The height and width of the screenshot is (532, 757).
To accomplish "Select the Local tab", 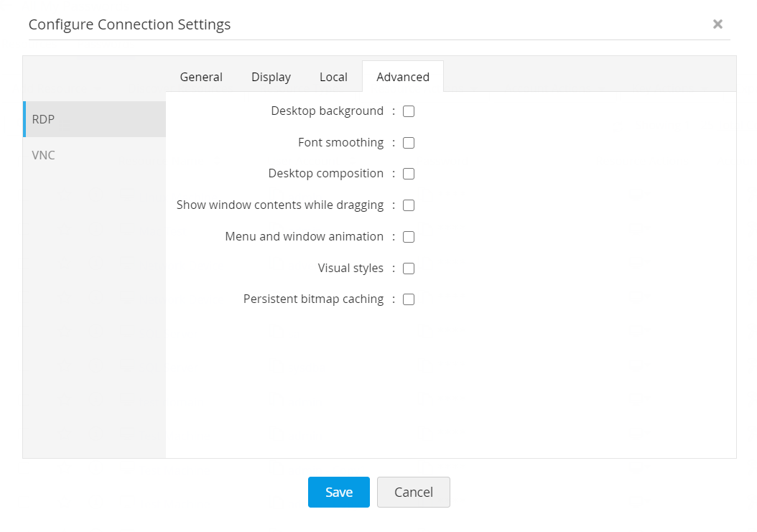I will pos(333,77).
